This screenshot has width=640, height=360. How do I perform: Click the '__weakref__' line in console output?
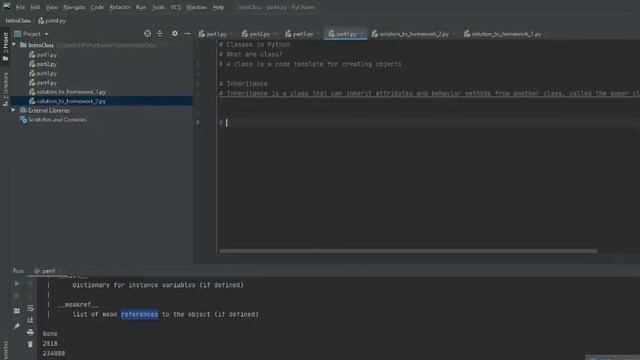tap(78, 304)
